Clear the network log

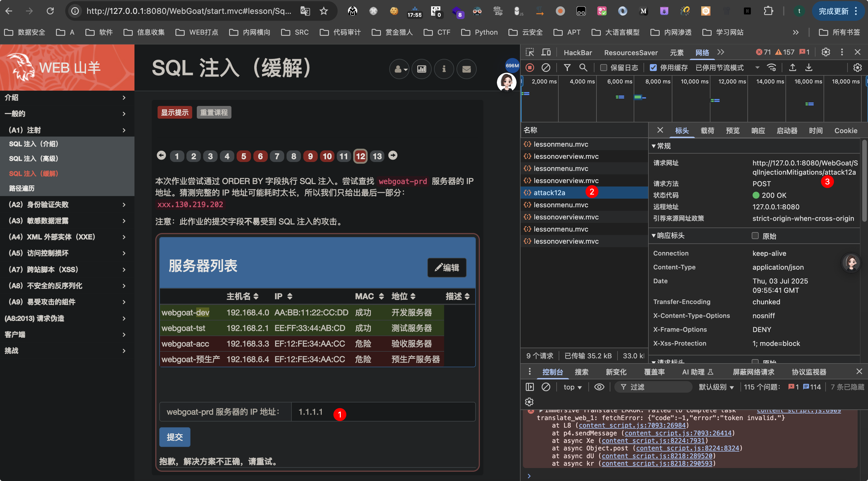tap(546, 68)
